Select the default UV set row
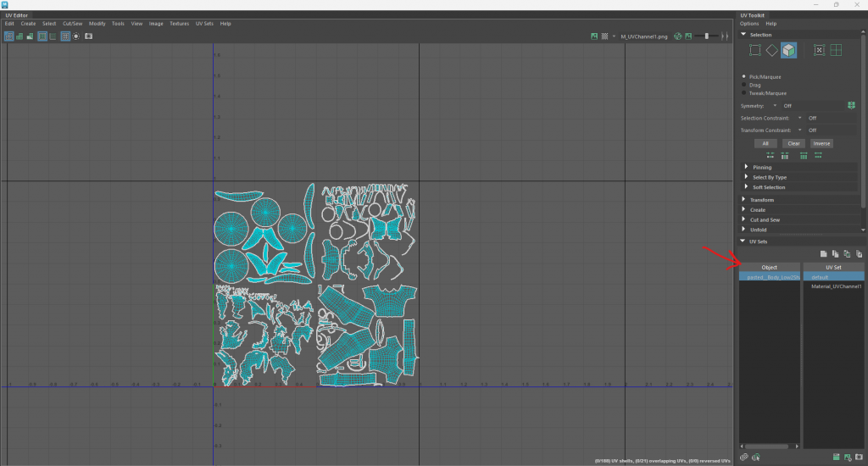The width and height of the screenshot is (868, 466). click(834, 277)
